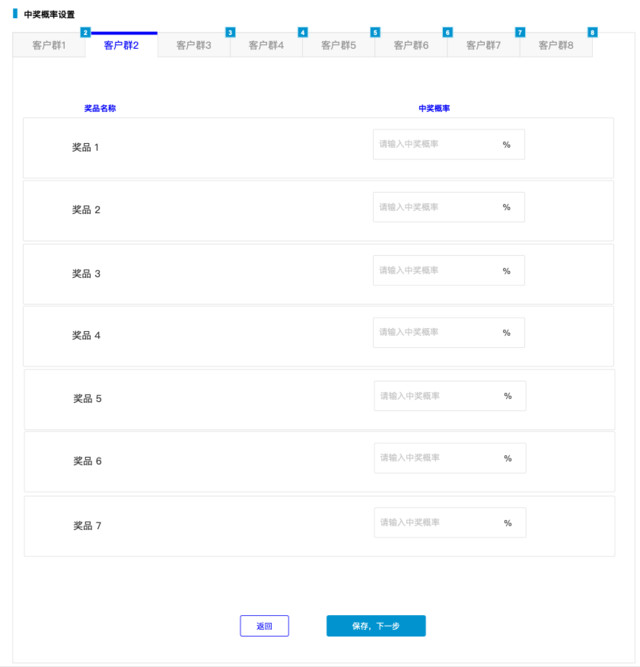Focus the 奖品 6 probability input field

coord(450,458)
